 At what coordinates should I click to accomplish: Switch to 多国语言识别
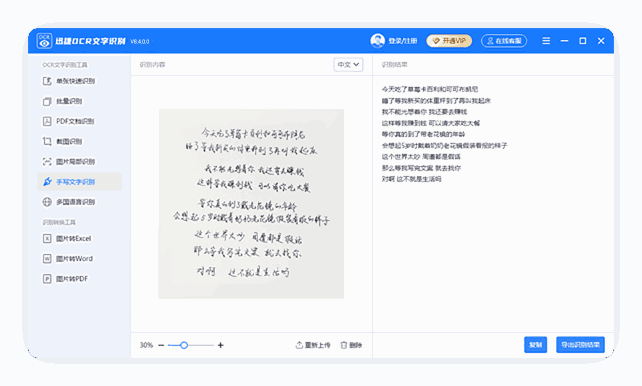coord(69,202)
